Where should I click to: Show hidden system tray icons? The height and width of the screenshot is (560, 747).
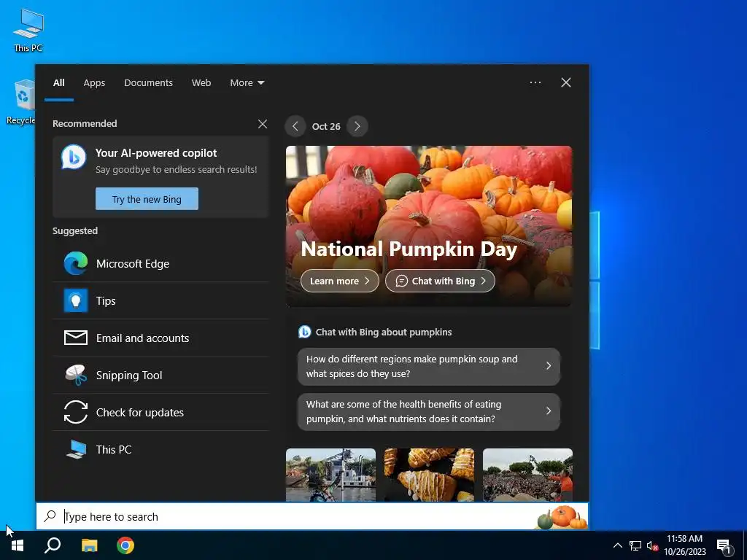[x=617, y=545]
